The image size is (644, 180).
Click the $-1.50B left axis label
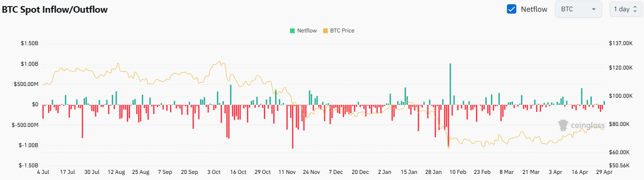coord(28,165)
